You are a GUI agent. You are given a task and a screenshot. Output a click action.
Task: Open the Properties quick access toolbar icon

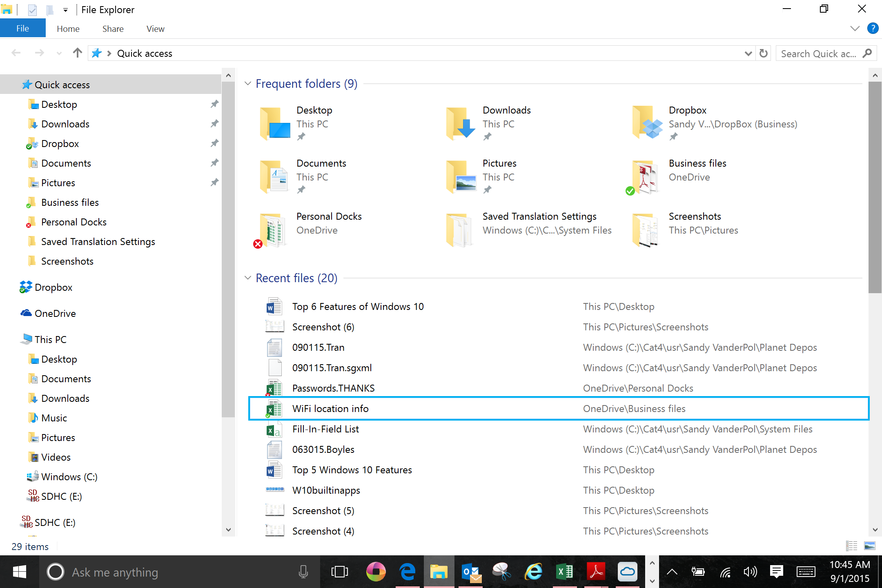32,9
